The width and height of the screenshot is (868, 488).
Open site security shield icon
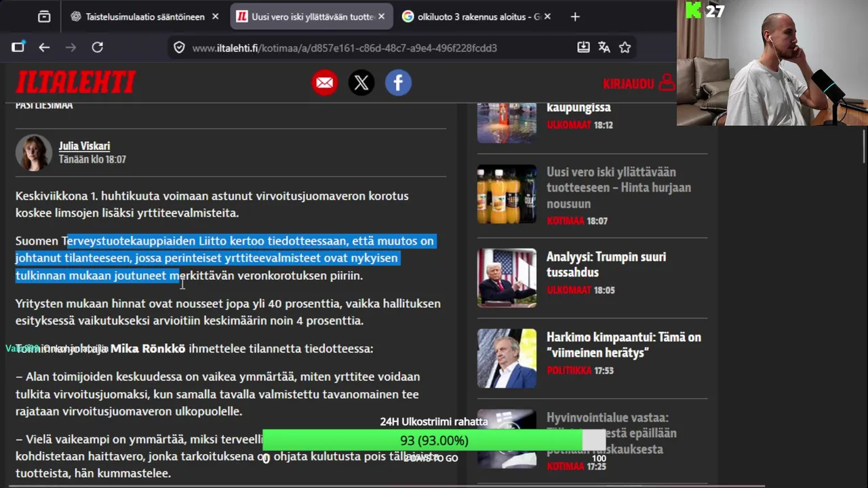179,47
